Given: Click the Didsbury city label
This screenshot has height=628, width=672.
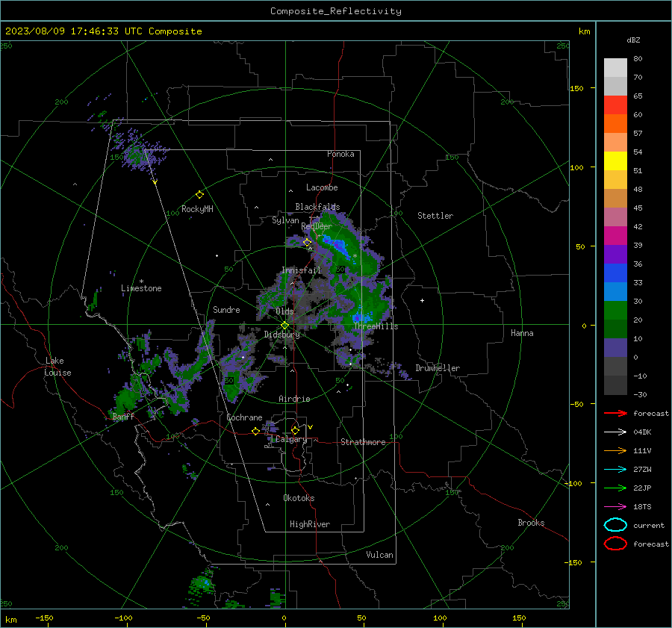Looking at the screenshot, I should click(x=282, y=335).
